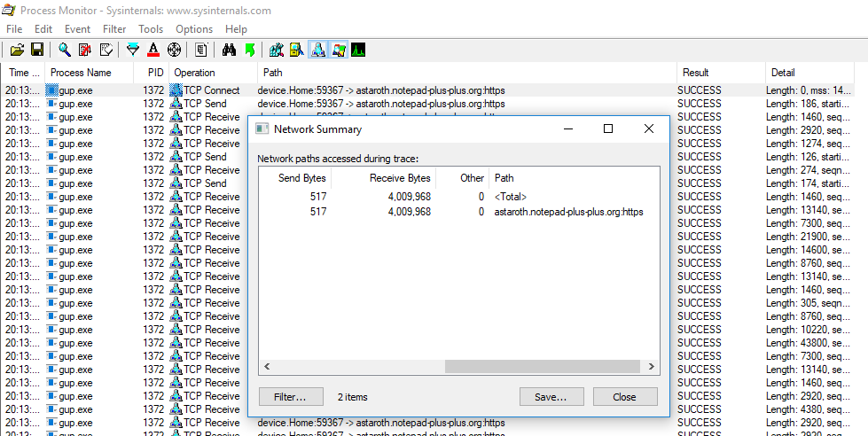Click the PID column header

(151, 73)
